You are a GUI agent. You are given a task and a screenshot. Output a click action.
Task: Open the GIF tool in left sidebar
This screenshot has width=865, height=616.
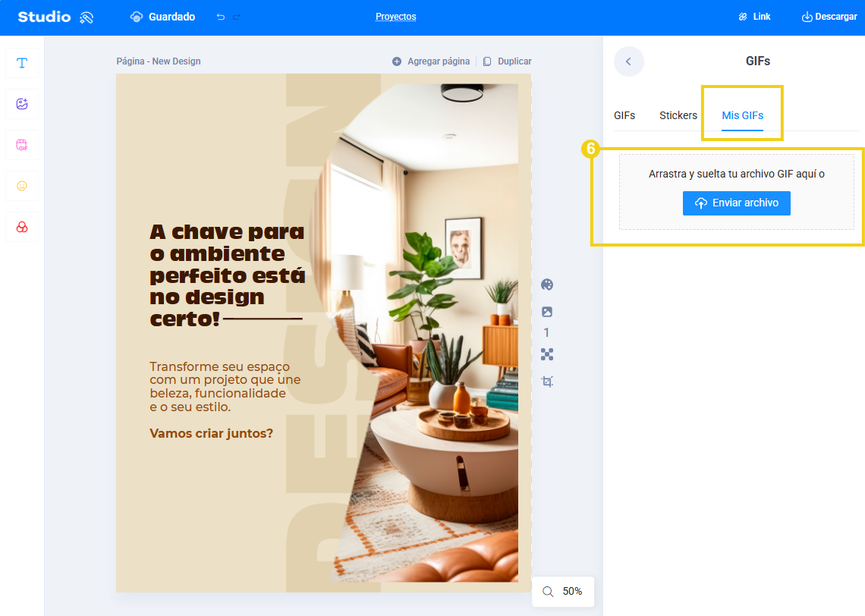22,145
